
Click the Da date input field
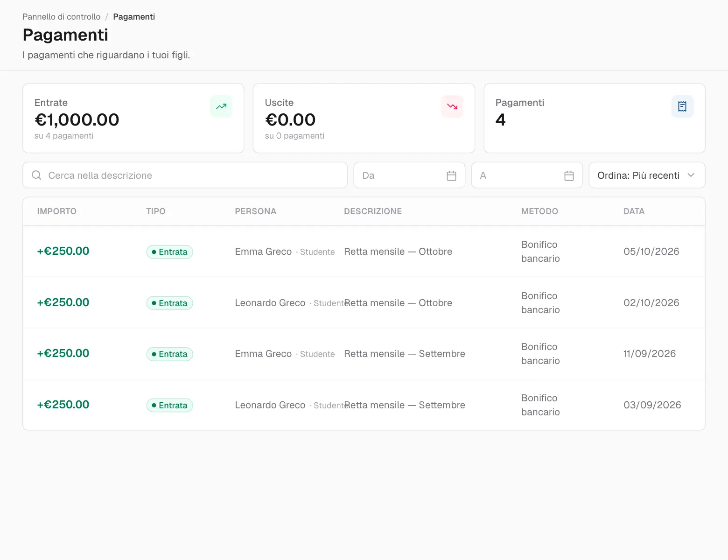point(409,175)
